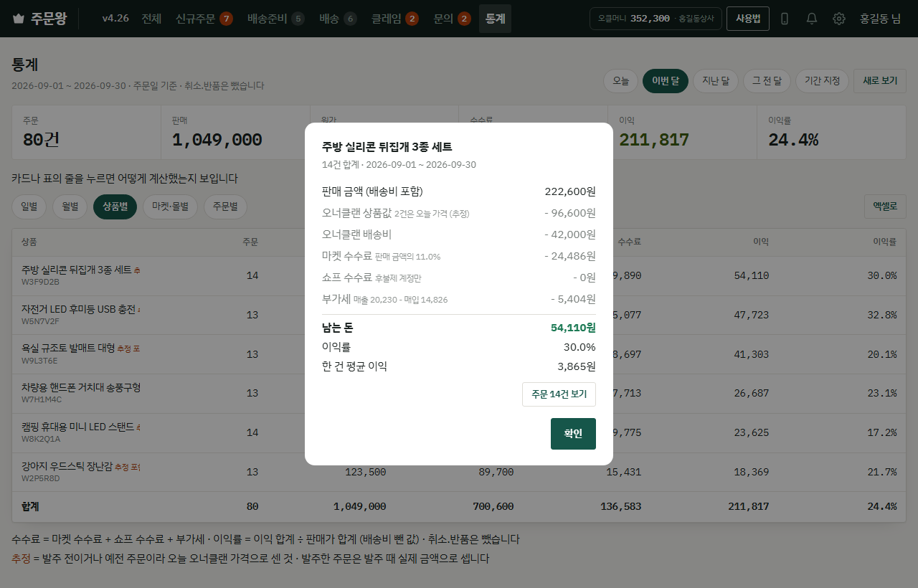The width and height of the screenshot is (918, 588).
Task: Click the v4.26 version label
Action: [x=115, y=19]
